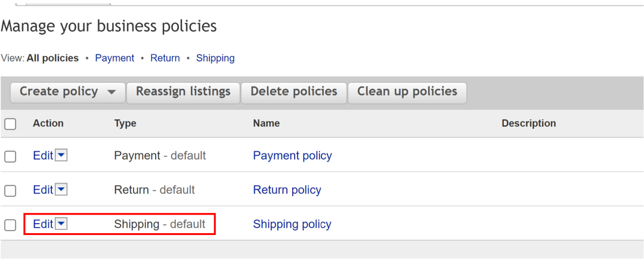Open the Payment policy name link
Image resolution: width=644 pixels, height=263 pixels.
pyautogui.click(x=292, y=156)
